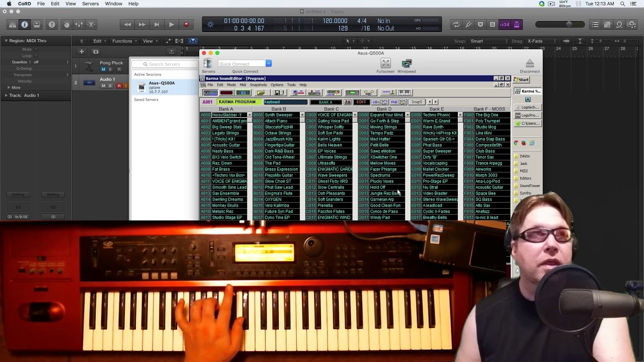Open the Window menu in Mac menu bar
This screenshot has height=362, width=644.
114,4
